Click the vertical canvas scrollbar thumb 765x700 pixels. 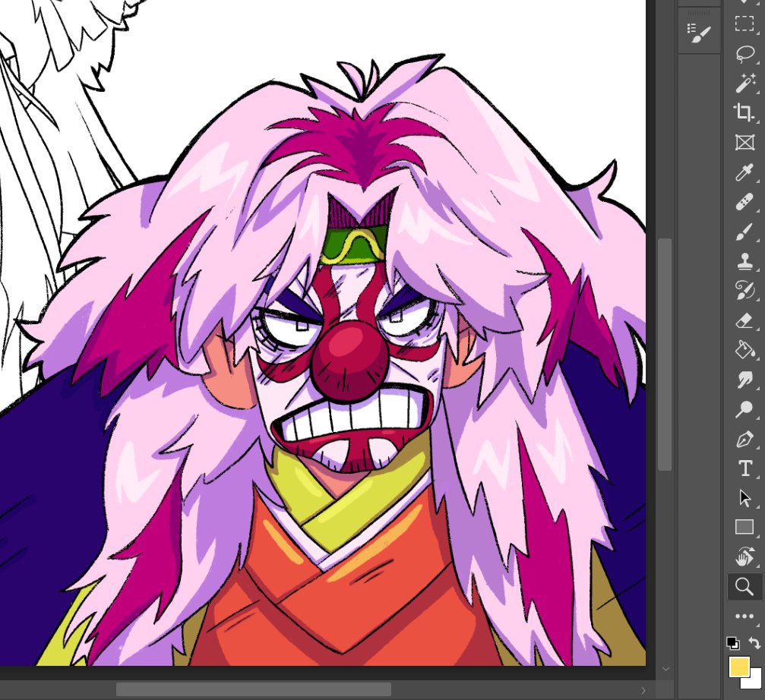(x=665, y=355)
